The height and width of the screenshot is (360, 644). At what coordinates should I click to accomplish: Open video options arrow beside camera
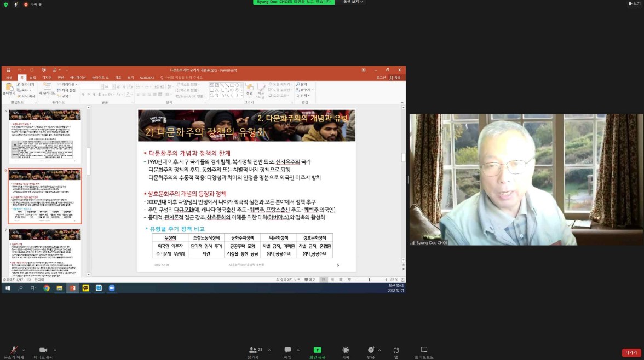[x=55, y=350]
